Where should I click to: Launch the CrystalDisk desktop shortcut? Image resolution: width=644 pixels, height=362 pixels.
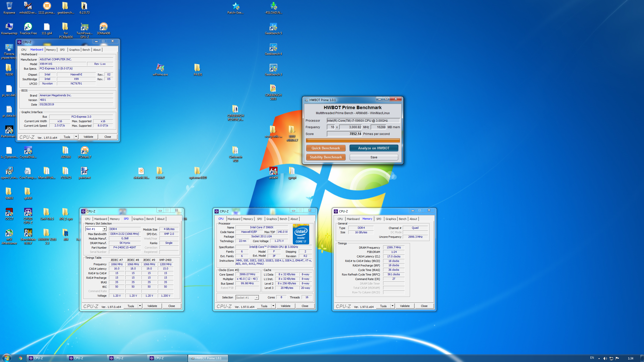(x=28, y=152)
